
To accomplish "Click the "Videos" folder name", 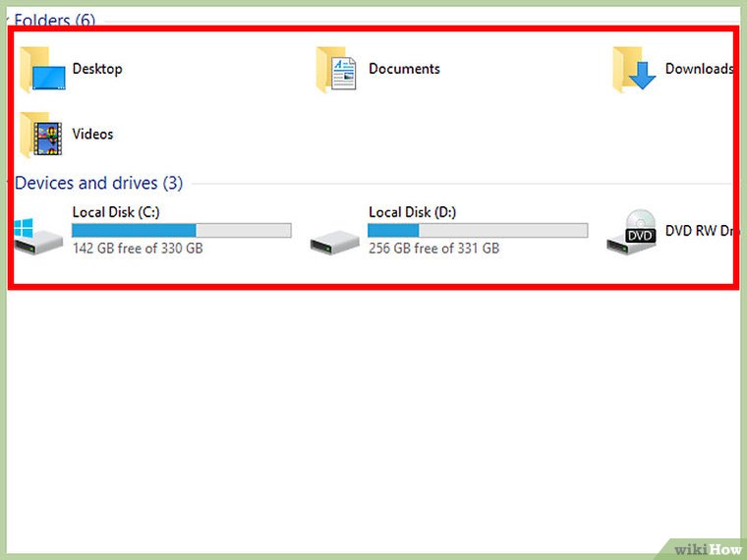I will 92,135.
